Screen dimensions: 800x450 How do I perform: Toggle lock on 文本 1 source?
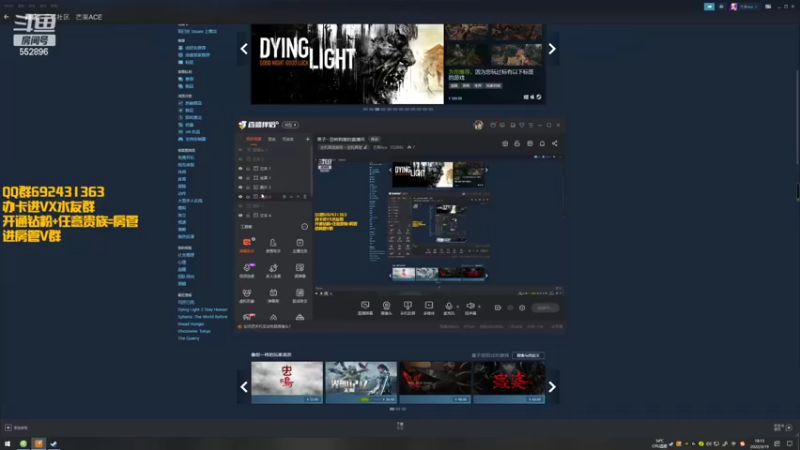[248, 168]
